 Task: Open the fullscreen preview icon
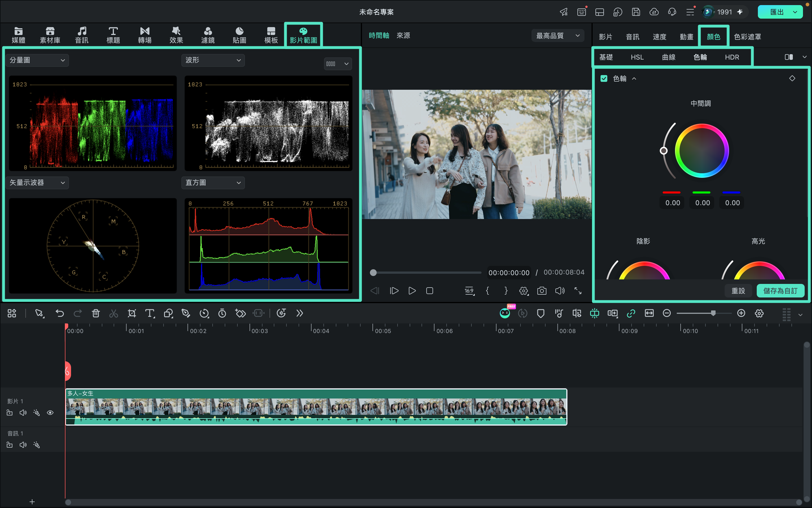pos(578,291)
